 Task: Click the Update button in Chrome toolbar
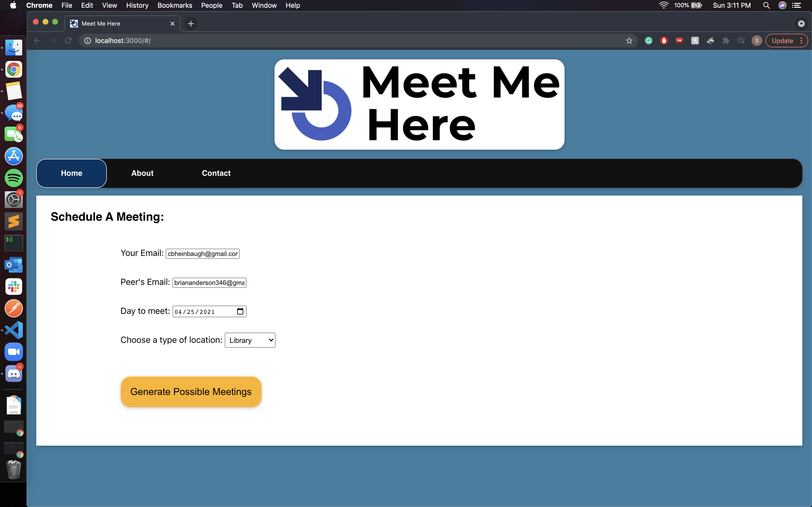(782, 41)
